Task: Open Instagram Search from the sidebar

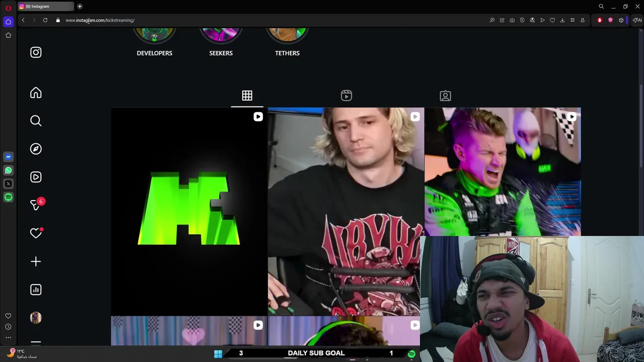Action: (x=36, y=121)
